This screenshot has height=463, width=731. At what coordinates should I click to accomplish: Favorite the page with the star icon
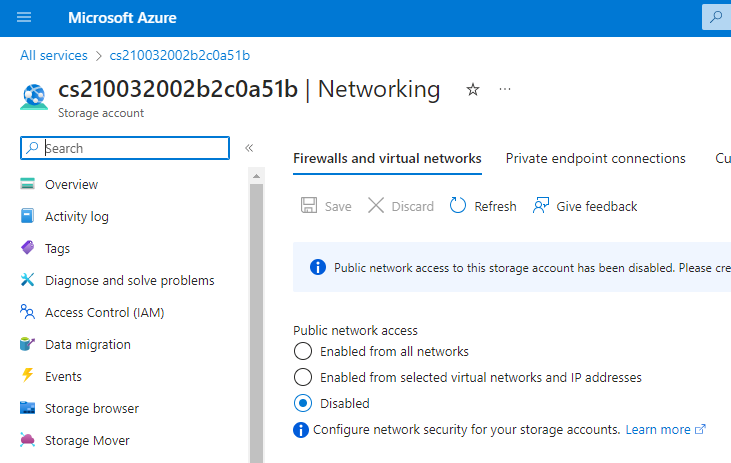click(x=473, y=89)
